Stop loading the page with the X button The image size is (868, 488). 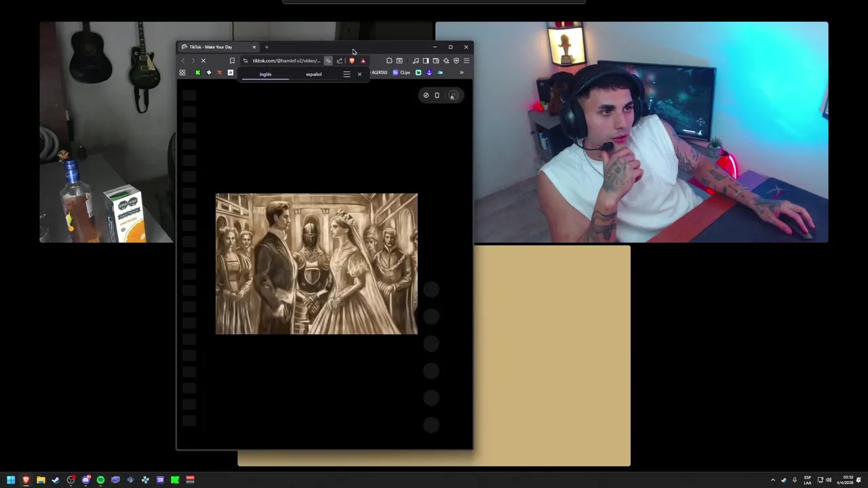(203, 60)
